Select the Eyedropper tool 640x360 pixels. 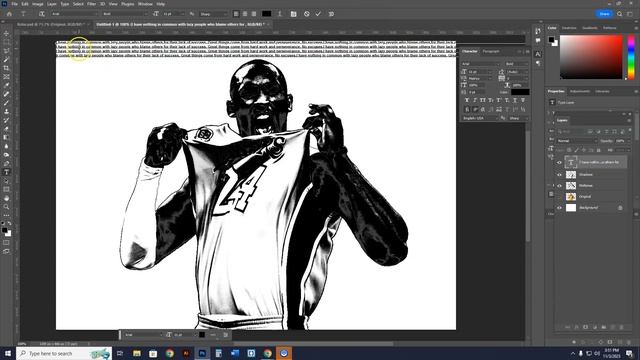coord(6,85)
